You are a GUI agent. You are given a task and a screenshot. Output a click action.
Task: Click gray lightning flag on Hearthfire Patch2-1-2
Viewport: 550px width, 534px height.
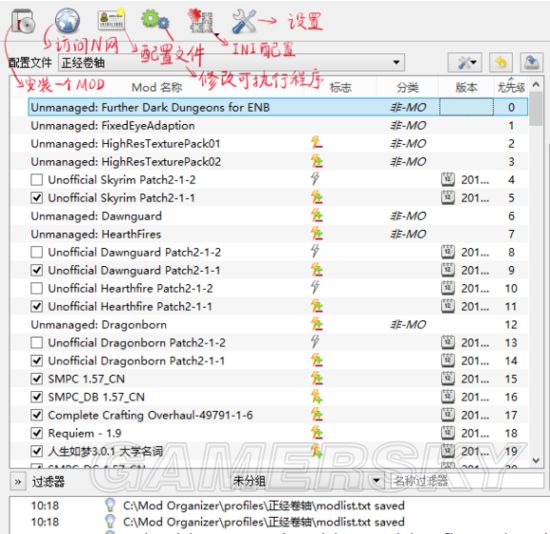coord(315,287)
